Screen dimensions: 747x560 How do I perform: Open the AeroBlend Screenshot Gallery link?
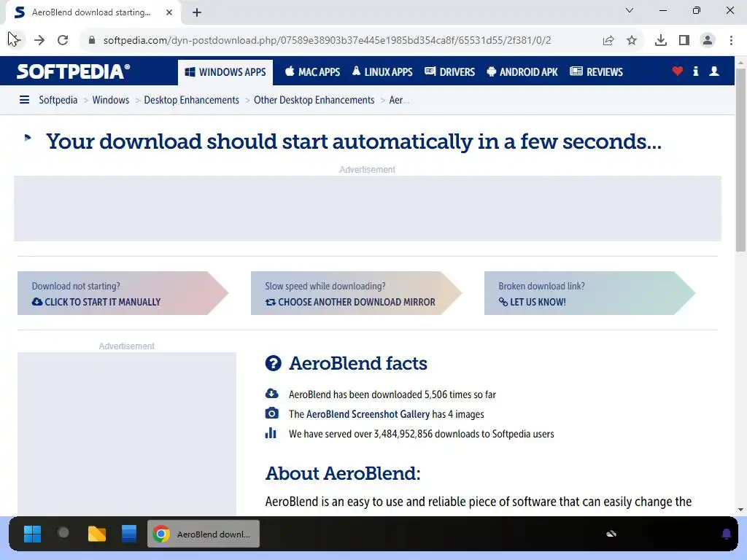(x=368, y=414)
